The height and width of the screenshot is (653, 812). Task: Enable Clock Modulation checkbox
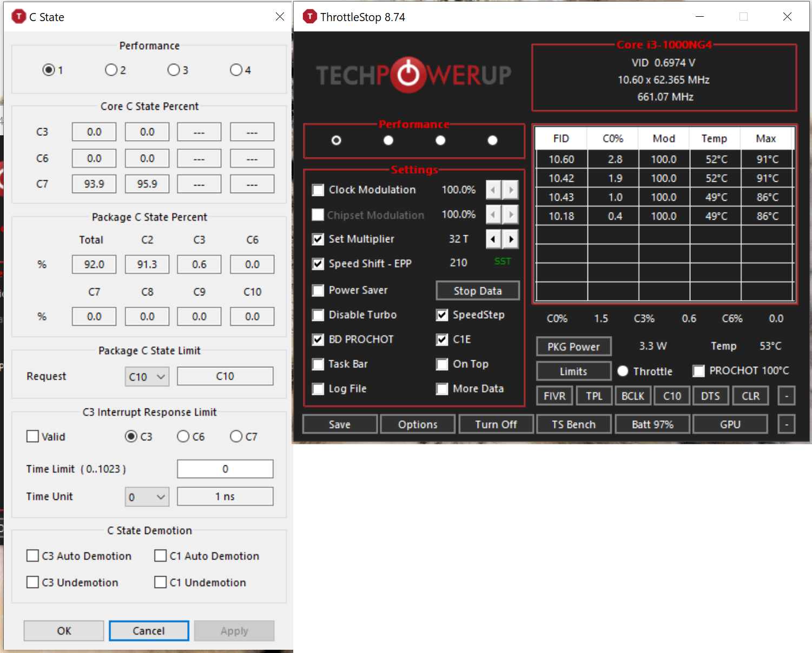318,190
